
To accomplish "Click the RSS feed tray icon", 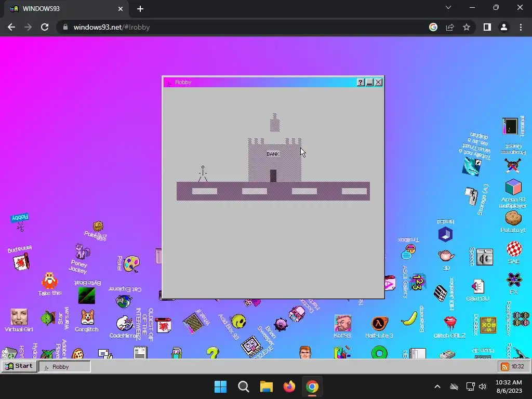I will [505, 367].
